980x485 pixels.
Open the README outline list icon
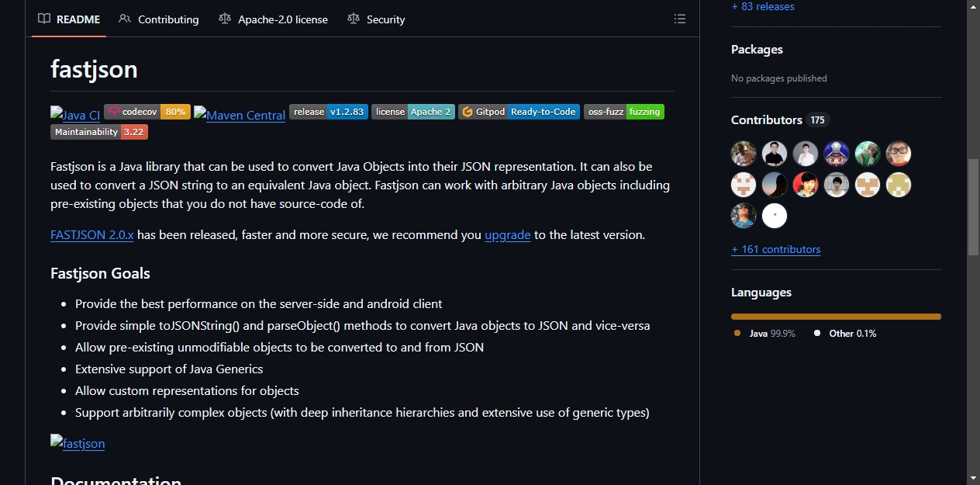pyautogui.click(x=680, y=19)
